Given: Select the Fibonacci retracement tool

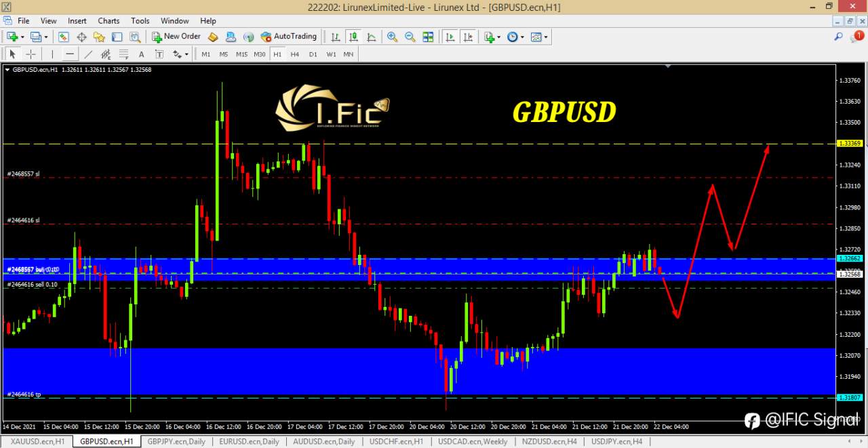Looking at the screenshot, I should [123, 54].
